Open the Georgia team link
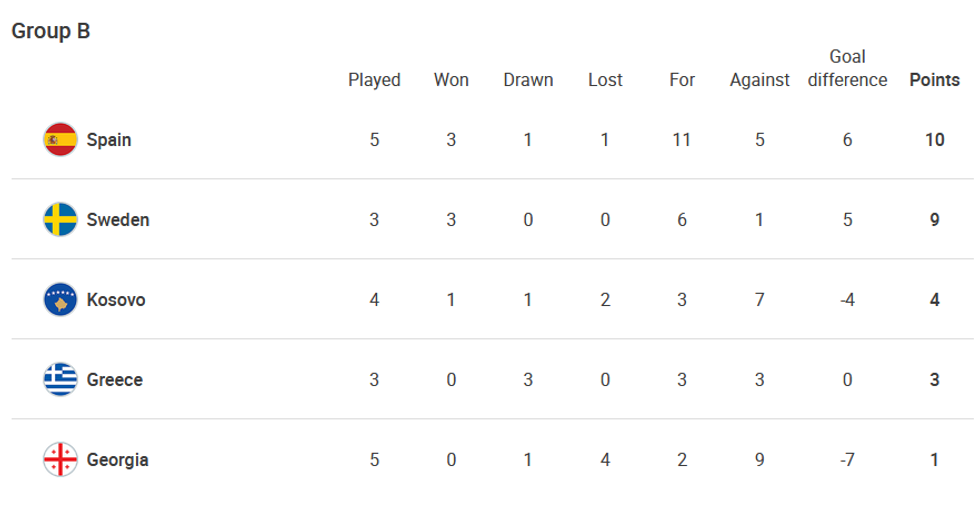This screenshot has height=523, width=980. tap(118, 460)
